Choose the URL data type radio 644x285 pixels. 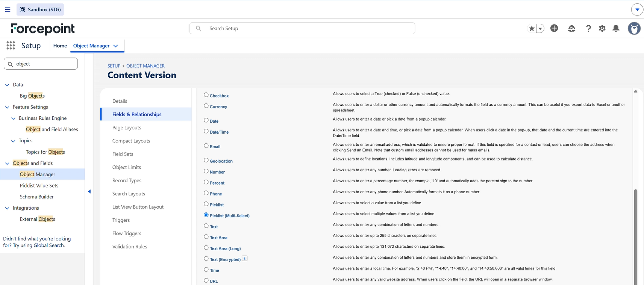pyautogui.click(x=206, y=280)
